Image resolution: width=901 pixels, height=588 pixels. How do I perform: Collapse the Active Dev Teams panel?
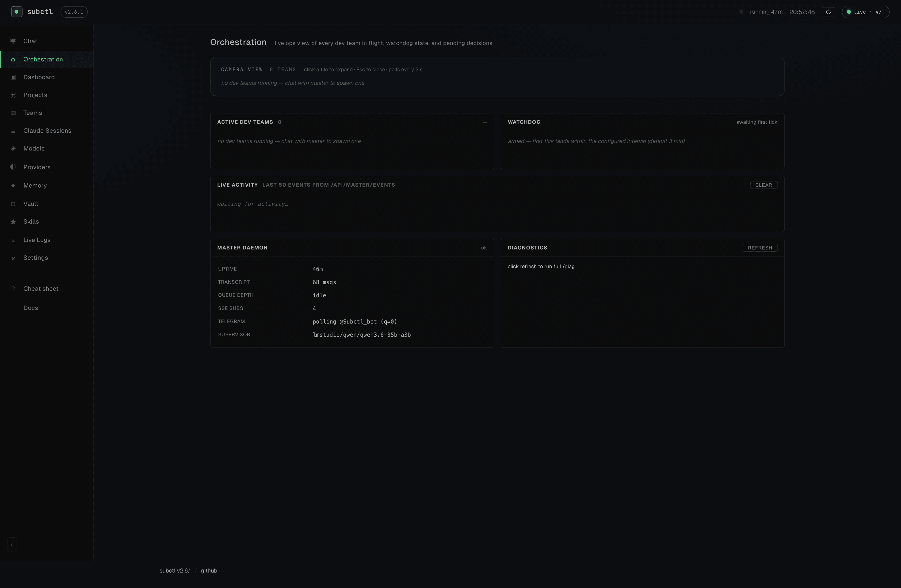[x=485, y=122]
